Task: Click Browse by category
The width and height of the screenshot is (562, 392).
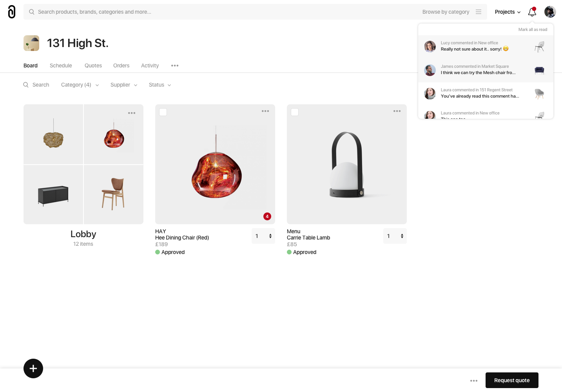Action: 446,12
